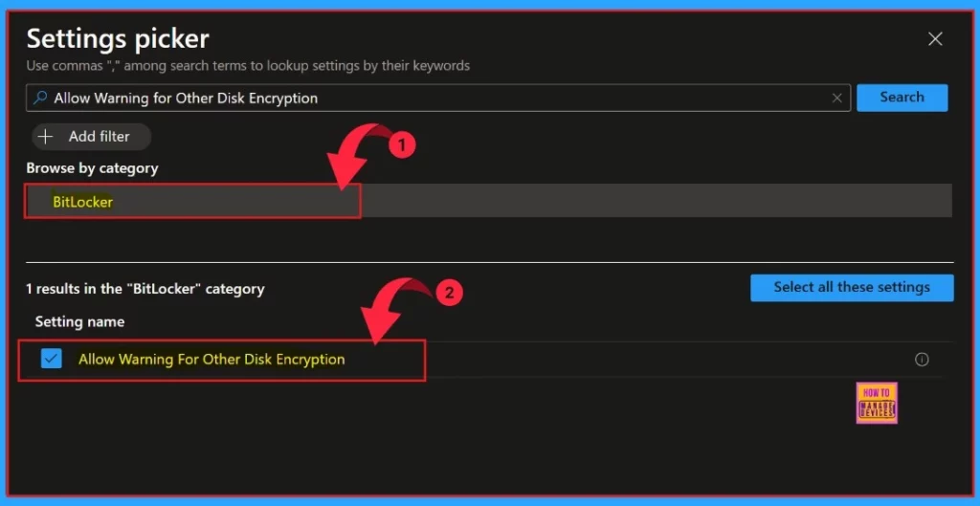
Task: Click the Setting name column header
Action: (x=79, y=321)
